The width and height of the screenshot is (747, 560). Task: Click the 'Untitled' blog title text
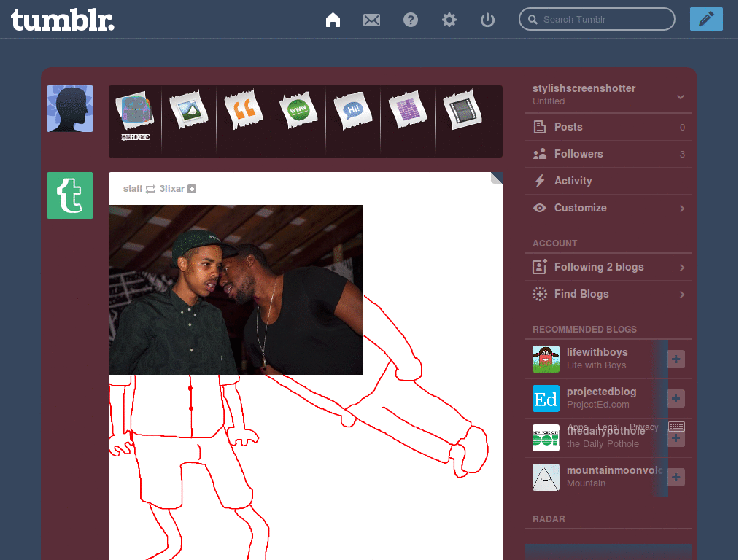(x=549, y=101)
